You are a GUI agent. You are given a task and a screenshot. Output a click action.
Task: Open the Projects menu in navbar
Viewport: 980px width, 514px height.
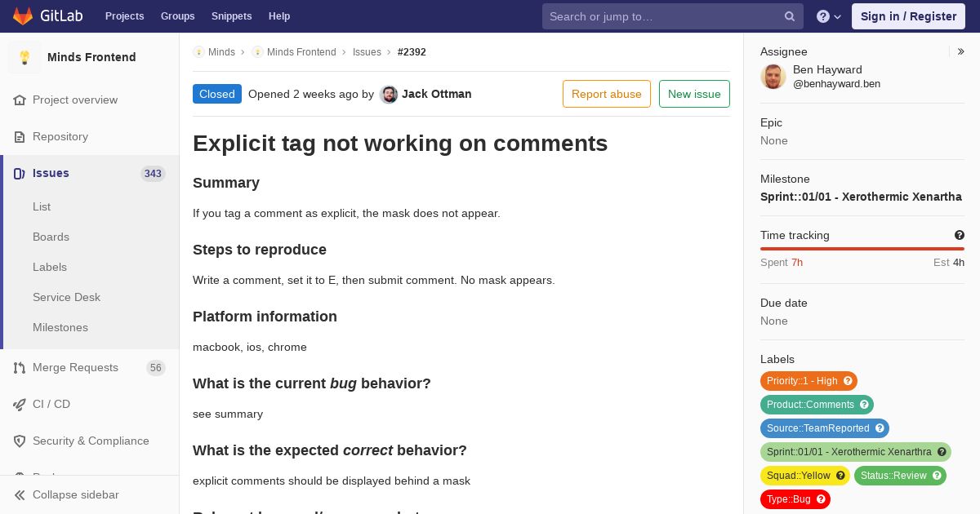(x=124, y=16)
